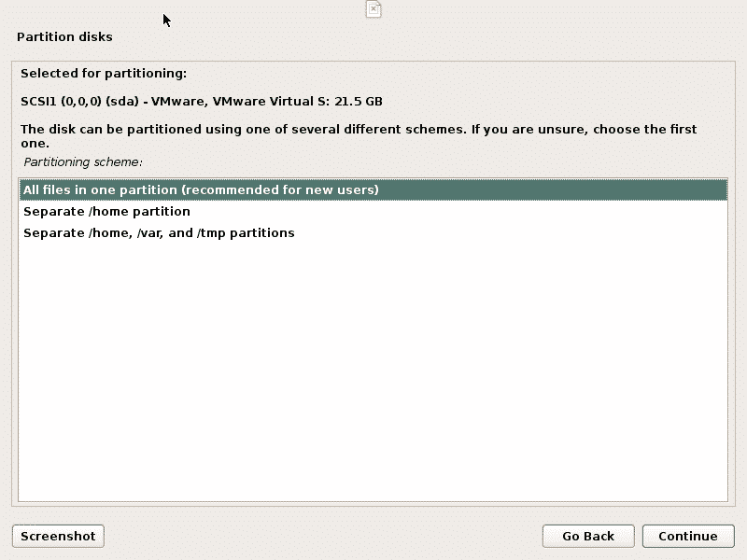This screenshot has width=747, height=560.
Task: Go Back to the previous step
Action: (x=588, y=536)
